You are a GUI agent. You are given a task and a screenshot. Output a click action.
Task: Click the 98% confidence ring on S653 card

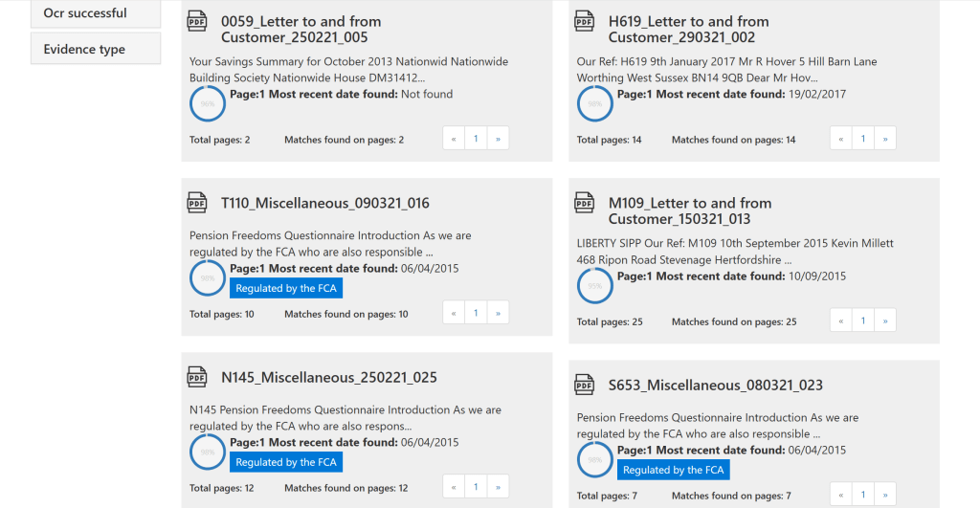(595, 460)
